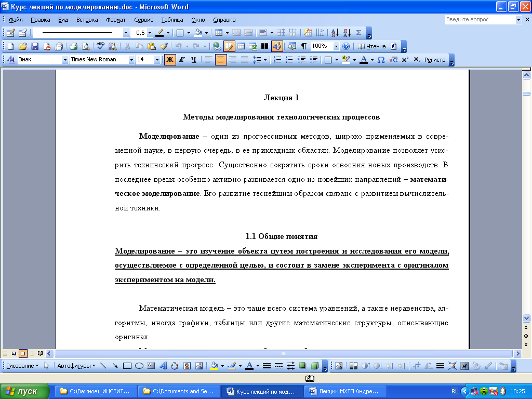Insert table from the Standard toolbar
This screenshot has width=532, height=399.
(x=241, y=46)
